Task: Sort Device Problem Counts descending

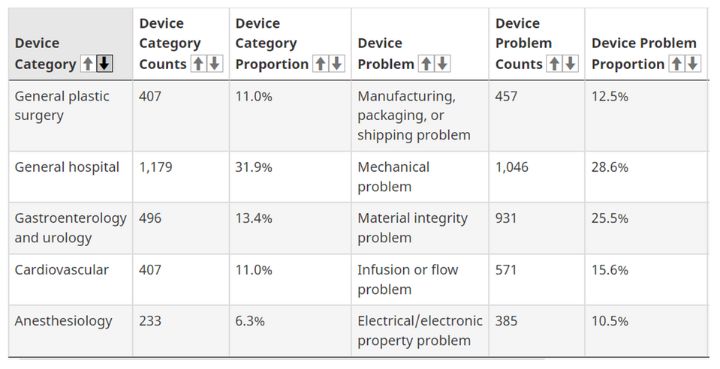Action: coord(570,64)
